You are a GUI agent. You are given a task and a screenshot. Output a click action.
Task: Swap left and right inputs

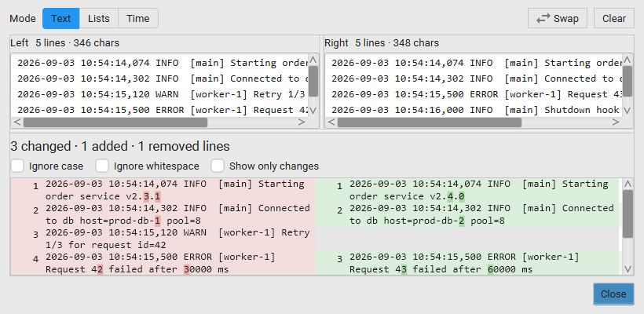(x=558, y=19)
